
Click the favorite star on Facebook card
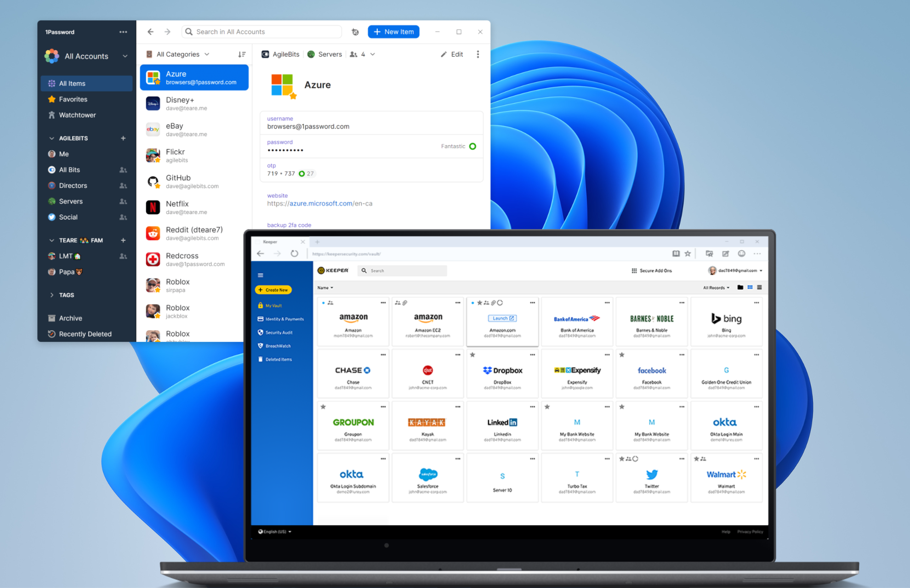[x=622, y=355]
